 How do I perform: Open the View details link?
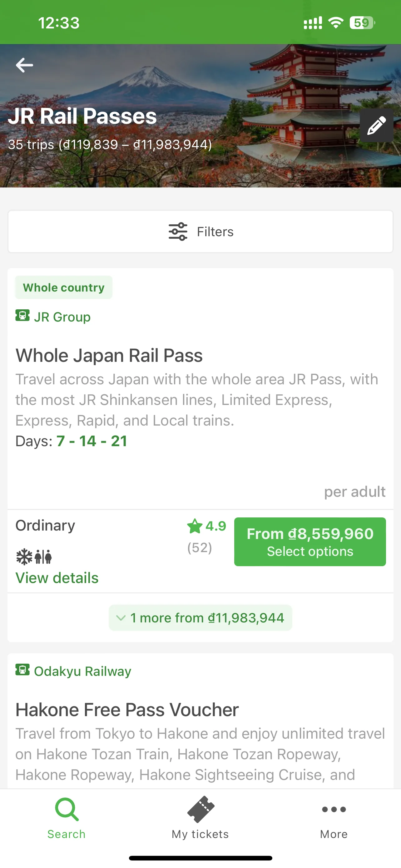tap(57, 578)
